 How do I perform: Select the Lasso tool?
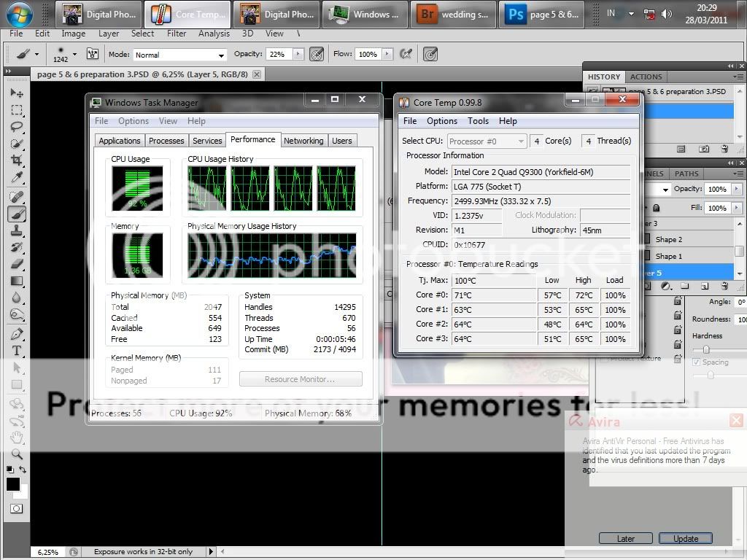point(17,127)
